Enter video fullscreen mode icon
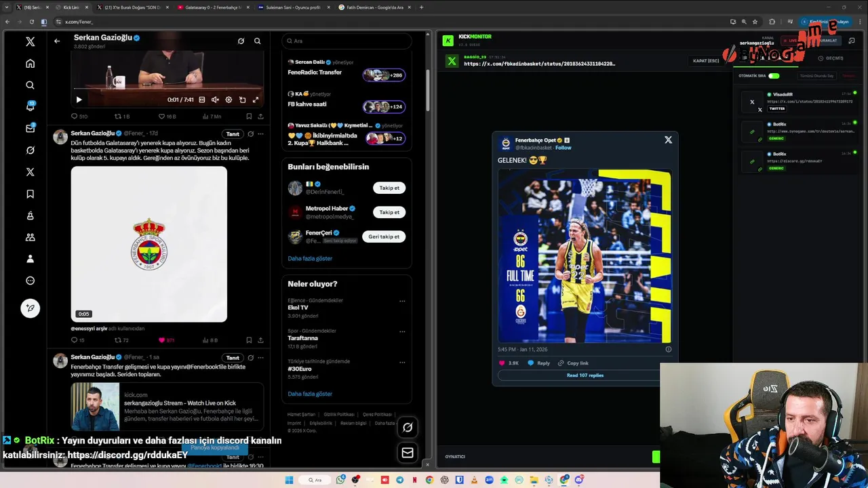 click(x=256, y=100)
